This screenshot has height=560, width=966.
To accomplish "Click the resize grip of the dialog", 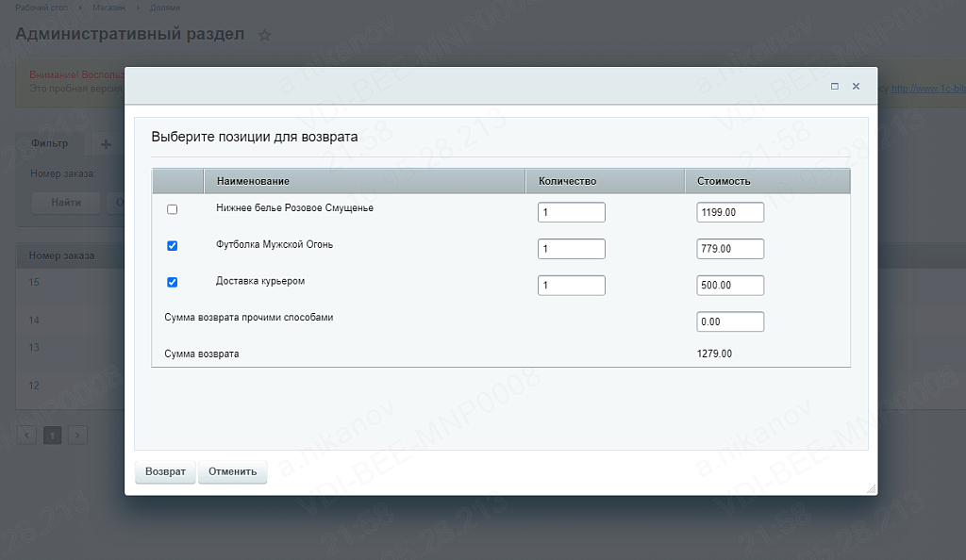I will (x=870, y=488).
